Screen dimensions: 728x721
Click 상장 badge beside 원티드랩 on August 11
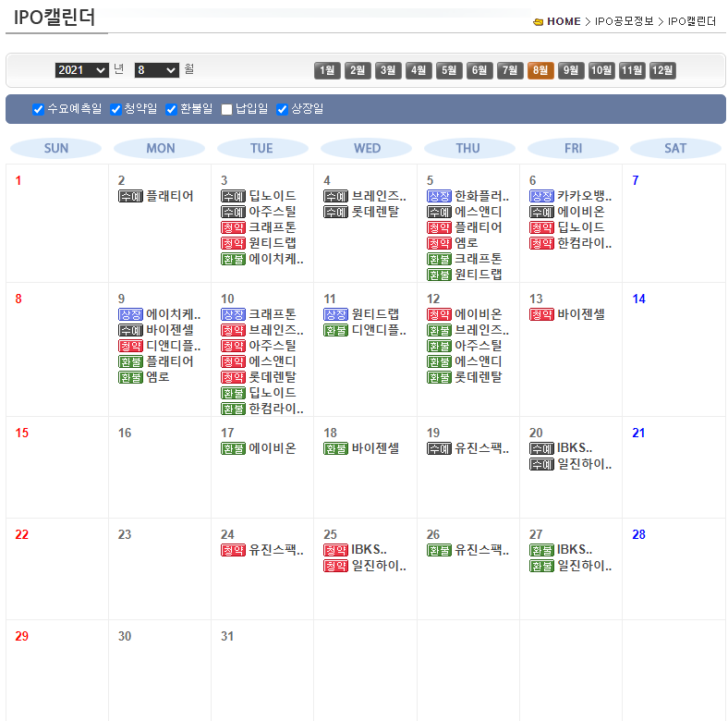(x=335, y=315)
